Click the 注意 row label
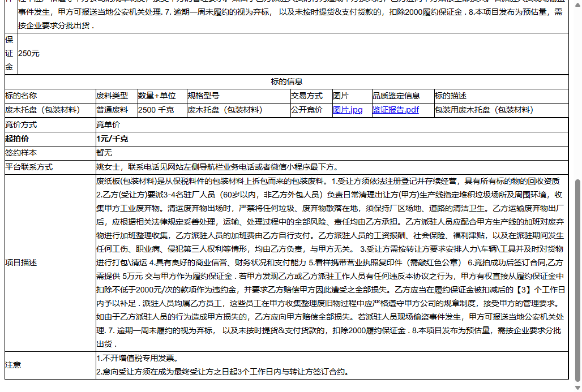The height and width of the screenshot is (392, 582). pyautogui.click(x=13, y=365)
